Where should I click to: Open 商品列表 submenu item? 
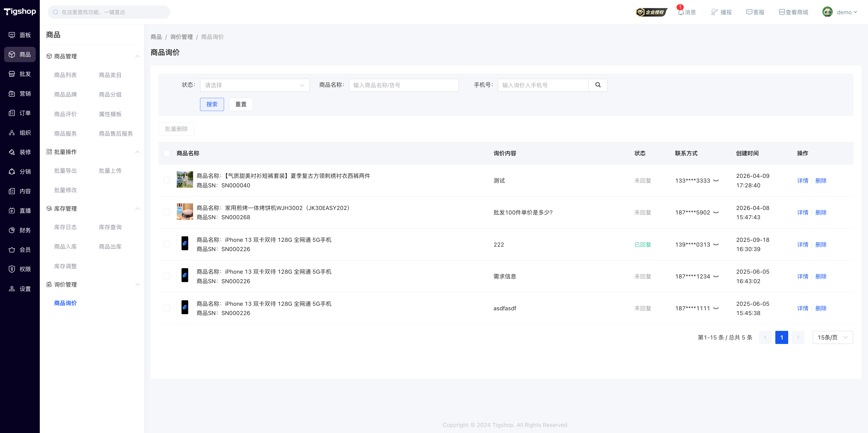pyautogui.click(x=65, y=75)
